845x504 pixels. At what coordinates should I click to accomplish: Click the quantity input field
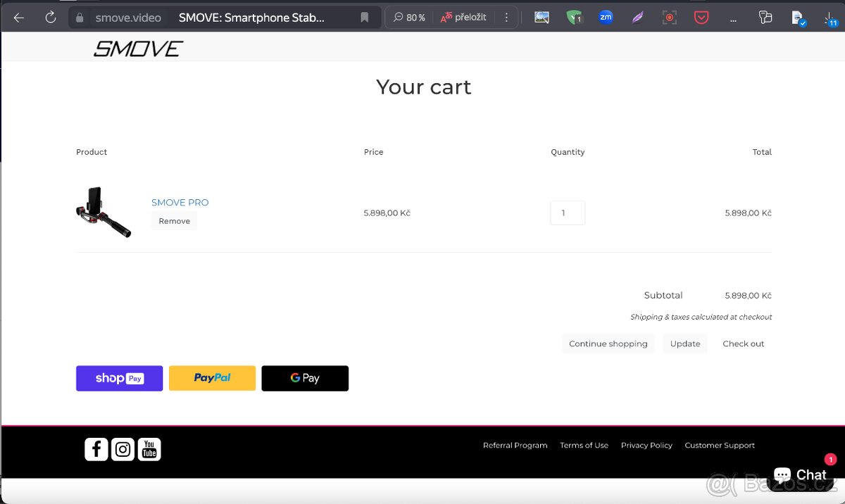567,213
